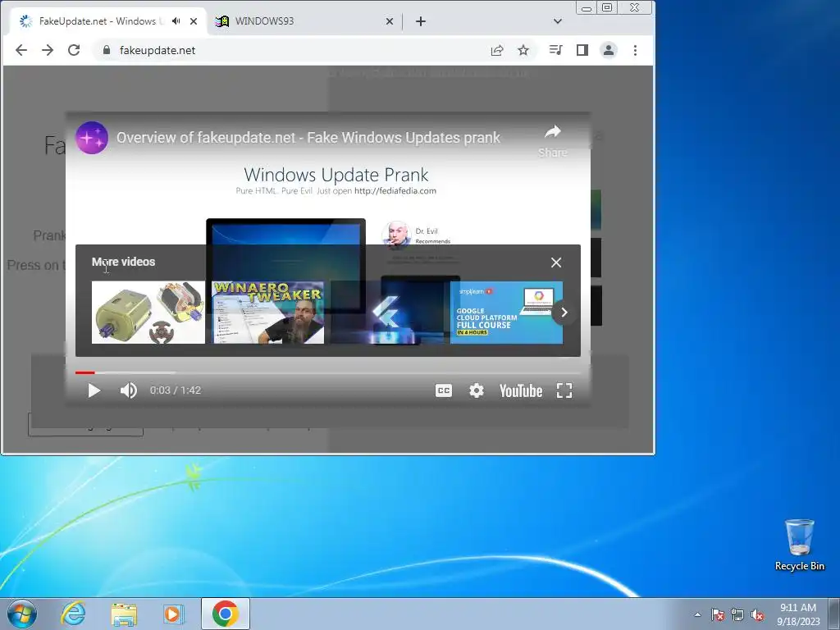Enter fullscreen video mode
840x630 pixels.
click(564, 390)
